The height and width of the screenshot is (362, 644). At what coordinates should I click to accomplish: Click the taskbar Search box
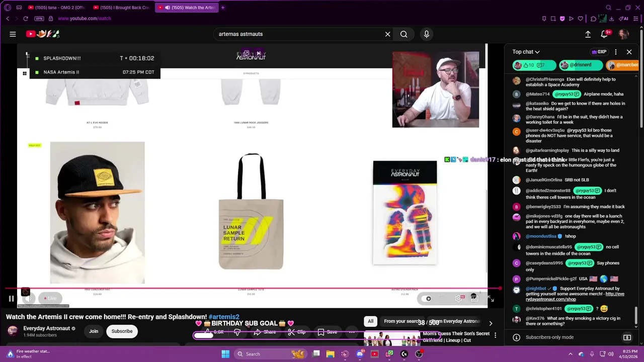click(271, 354)
